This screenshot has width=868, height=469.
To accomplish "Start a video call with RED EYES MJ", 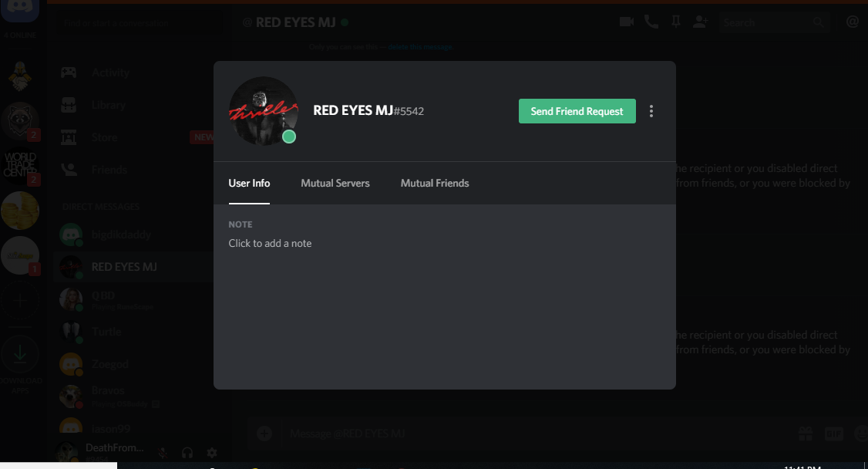I will pos(627,22).
